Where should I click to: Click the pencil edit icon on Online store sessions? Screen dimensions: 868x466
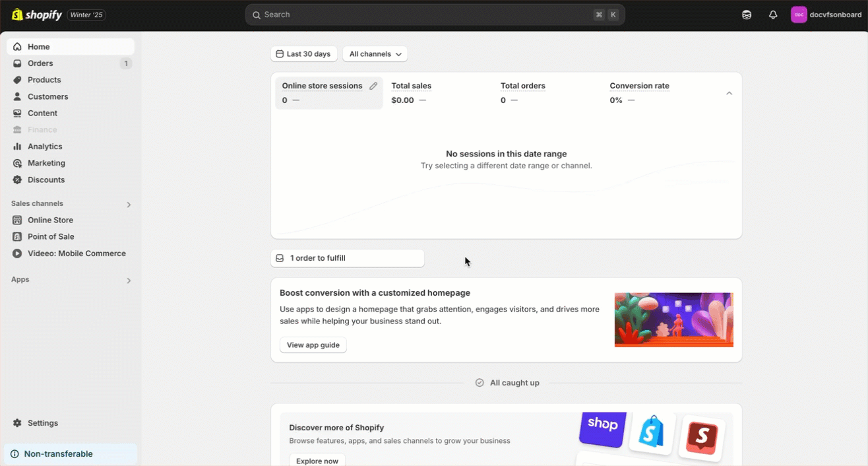tap(373, 86)
